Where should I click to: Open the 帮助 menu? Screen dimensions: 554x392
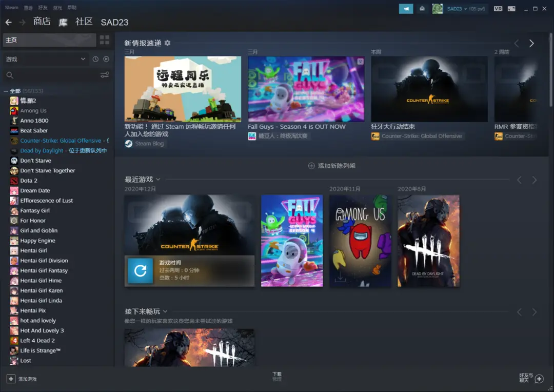(x=72, y=7)
